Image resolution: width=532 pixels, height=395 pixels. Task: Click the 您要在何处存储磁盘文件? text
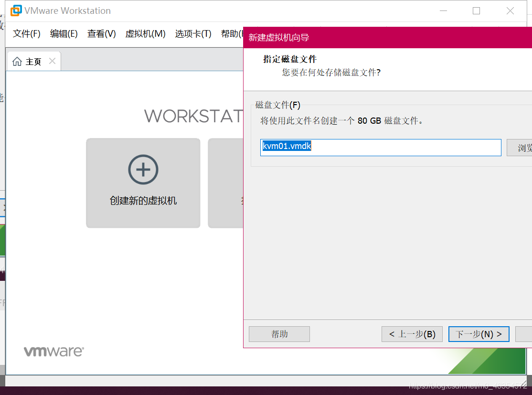pyautogui.click(x=331, y=72)
